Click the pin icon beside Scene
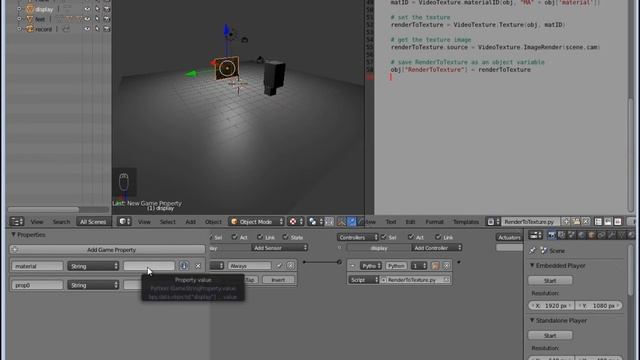 (x=533, y=250)
